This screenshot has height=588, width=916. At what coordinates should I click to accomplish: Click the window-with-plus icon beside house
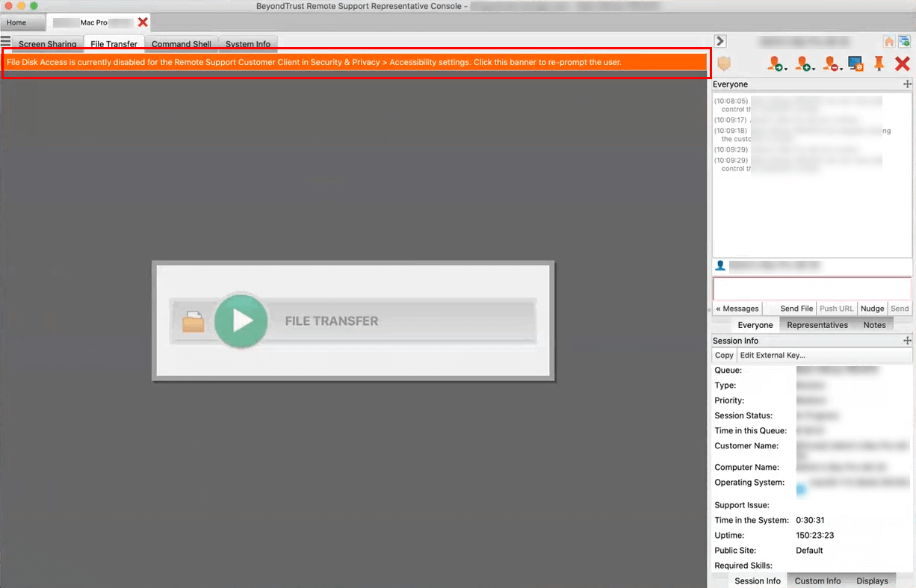point(904,42)
